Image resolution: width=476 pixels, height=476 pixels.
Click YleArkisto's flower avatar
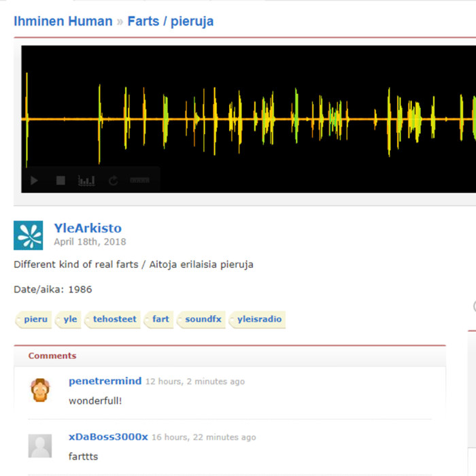point(29,235)
